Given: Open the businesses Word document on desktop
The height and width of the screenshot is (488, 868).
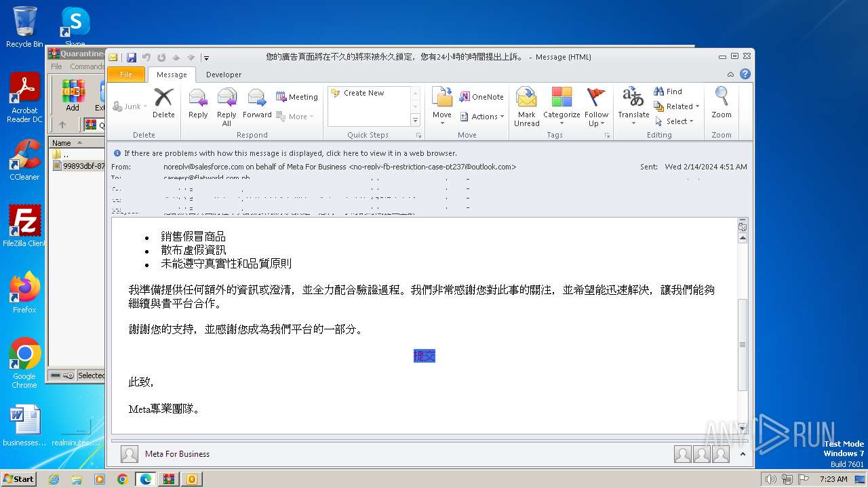Looking at the screenshot, I should click(x=24, y=426).
